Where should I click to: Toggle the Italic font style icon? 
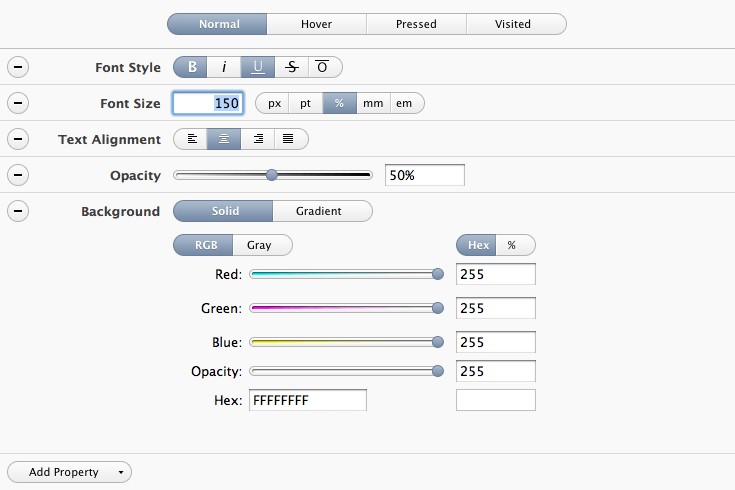point(224,67)
